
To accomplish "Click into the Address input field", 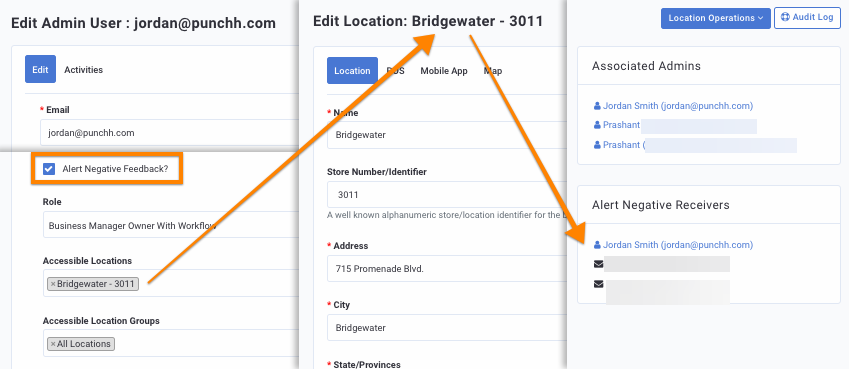I will click(447, 268).
